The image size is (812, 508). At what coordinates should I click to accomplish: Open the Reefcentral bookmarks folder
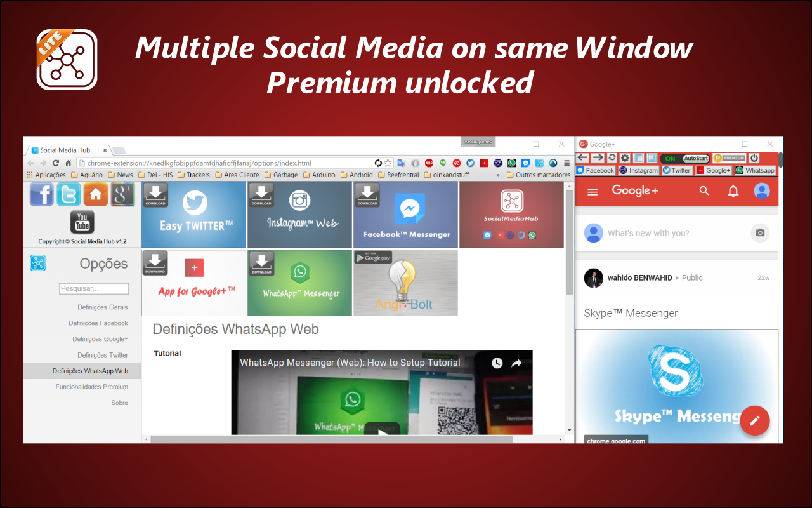(398, 175)
